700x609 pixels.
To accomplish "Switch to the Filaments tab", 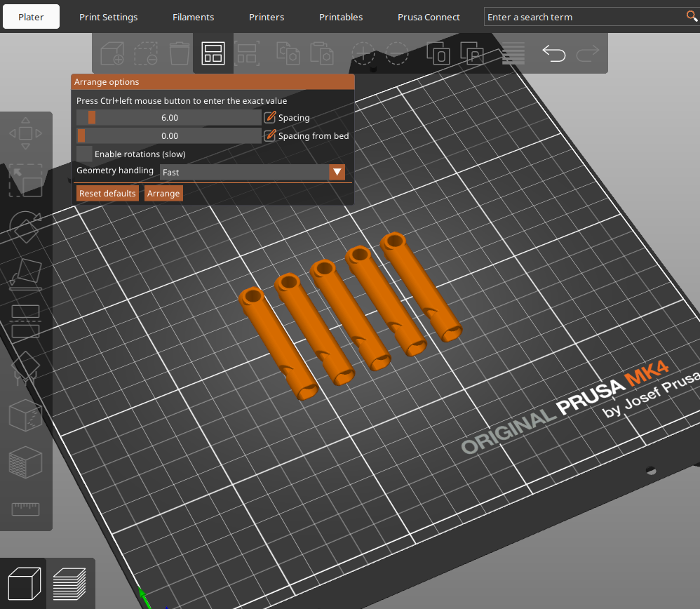I will click(x=193, y=17).
